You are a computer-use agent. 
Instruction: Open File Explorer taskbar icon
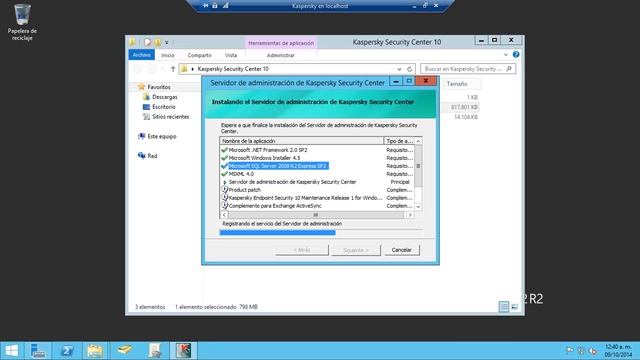point(95,351)
